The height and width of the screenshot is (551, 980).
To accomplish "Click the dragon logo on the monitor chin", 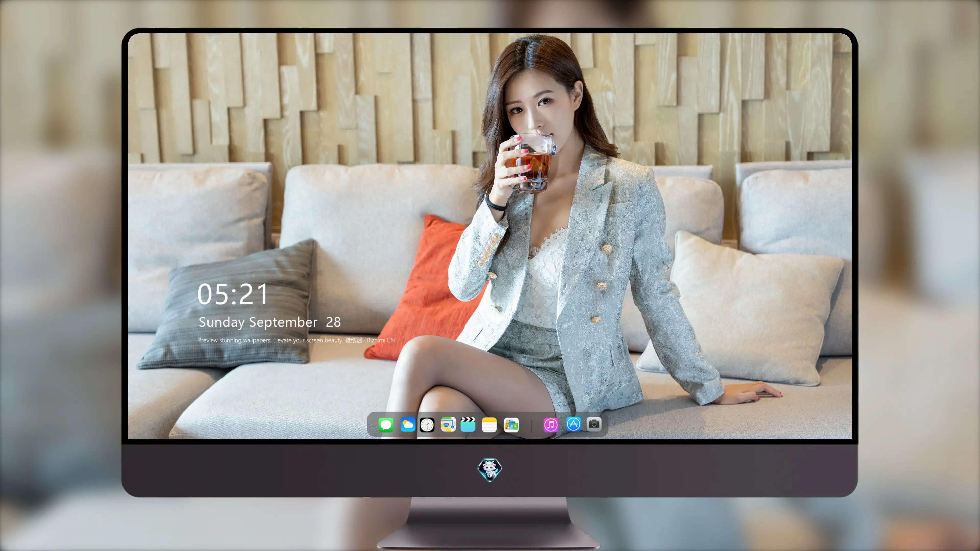I will [490, 470].
